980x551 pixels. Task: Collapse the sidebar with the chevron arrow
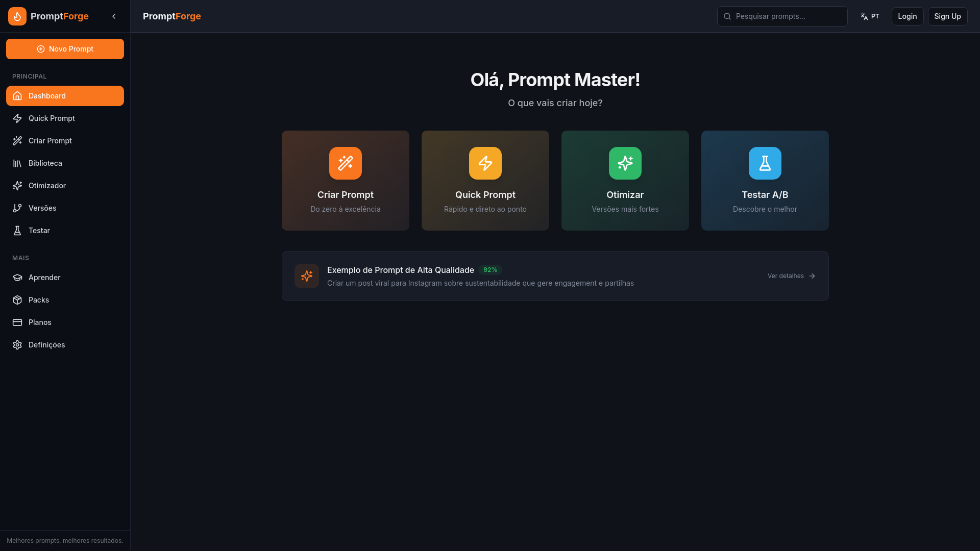point(114,16)
